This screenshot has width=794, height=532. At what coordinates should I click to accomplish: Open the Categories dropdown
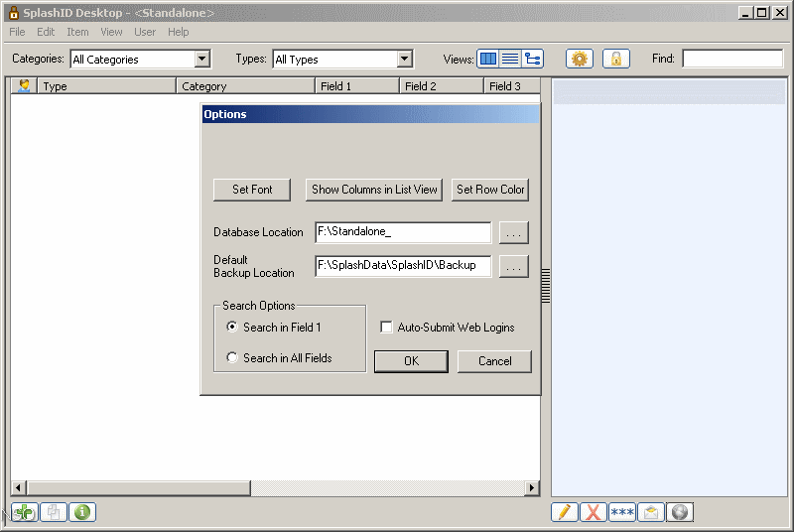tap(202, 59)
